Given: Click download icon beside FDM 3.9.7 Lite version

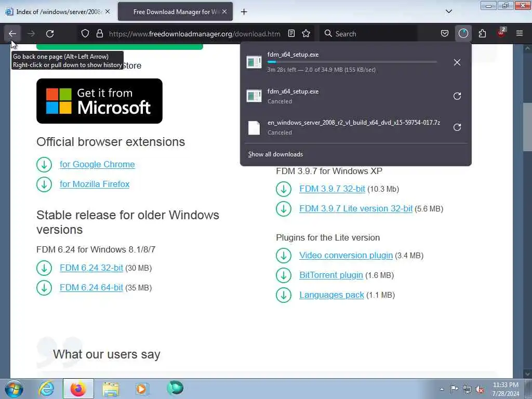Looking at the screenshot, I should click(284, 209).
